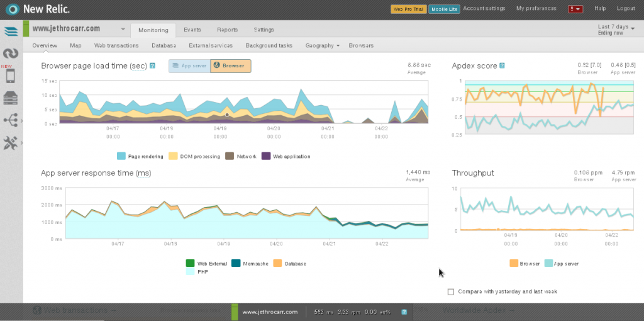Switch to the Events tab
The width and height of the screenshot is (644, 321).
click(192, 30)
